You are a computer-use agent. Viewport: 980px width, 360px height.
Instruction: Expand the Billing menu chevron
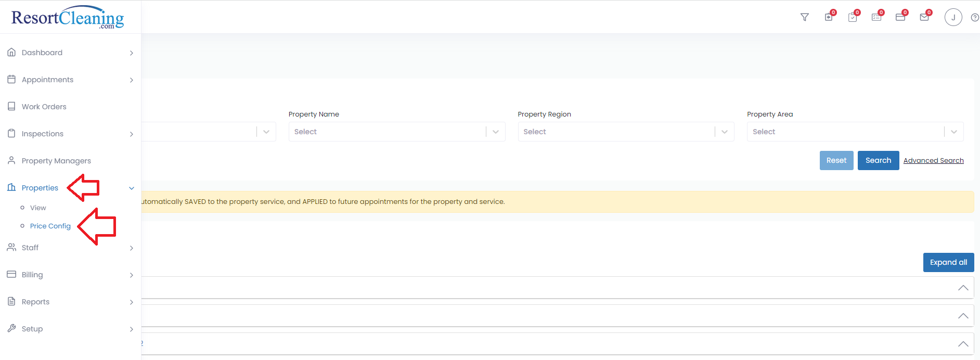tap(132, 275)
